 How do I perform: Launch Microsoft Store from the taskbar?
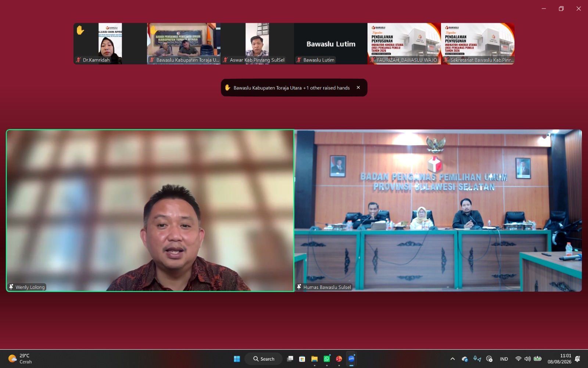click(302, 359)
